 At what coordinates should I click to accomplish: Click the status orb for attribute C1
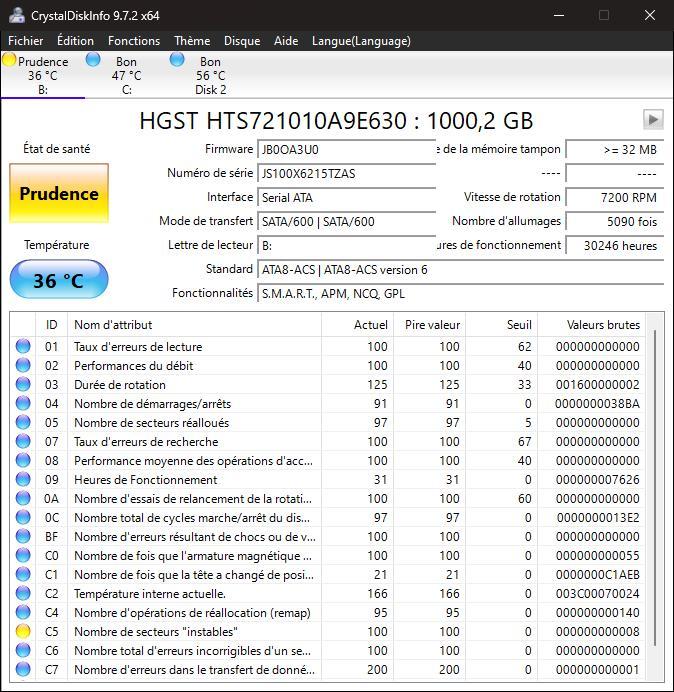(23, 574)
